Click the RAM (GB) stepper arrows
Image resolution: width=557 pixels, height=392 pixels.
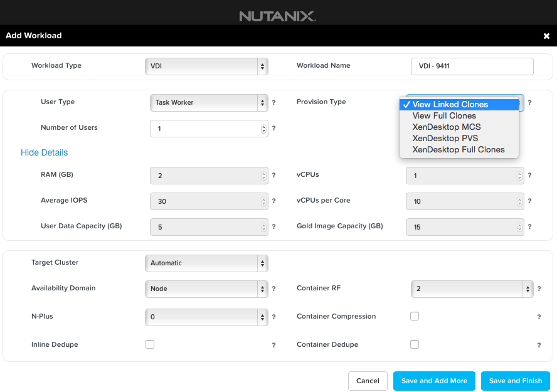263,176
